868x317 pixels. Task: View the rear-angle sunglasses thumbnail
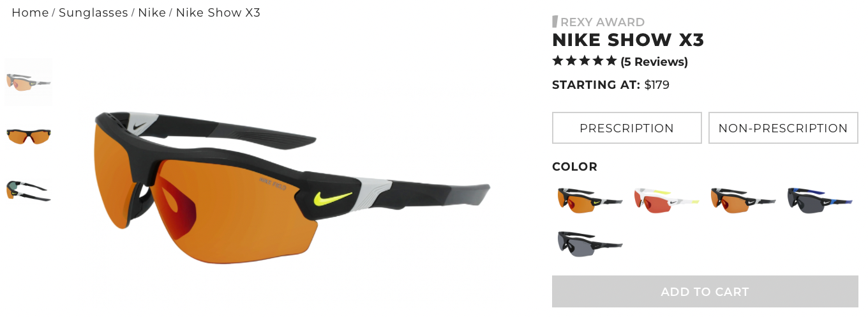[29, 190]
